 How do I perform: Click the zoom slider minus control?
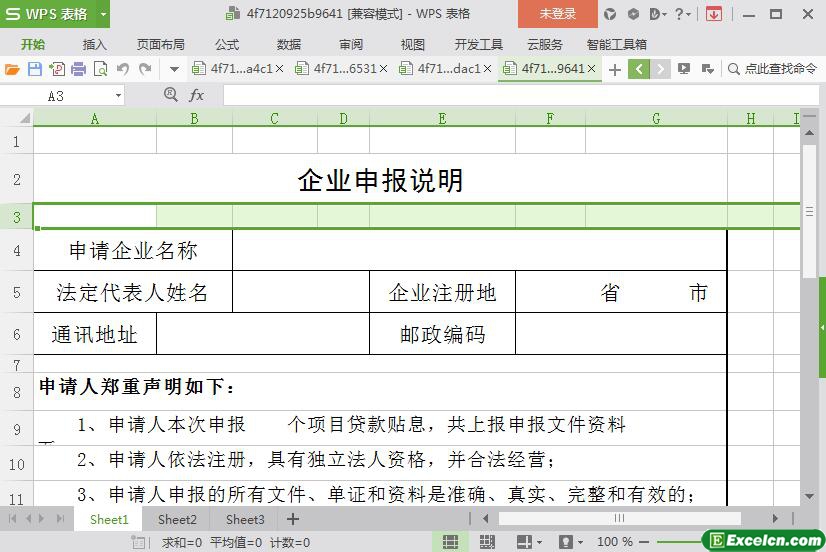644,542
